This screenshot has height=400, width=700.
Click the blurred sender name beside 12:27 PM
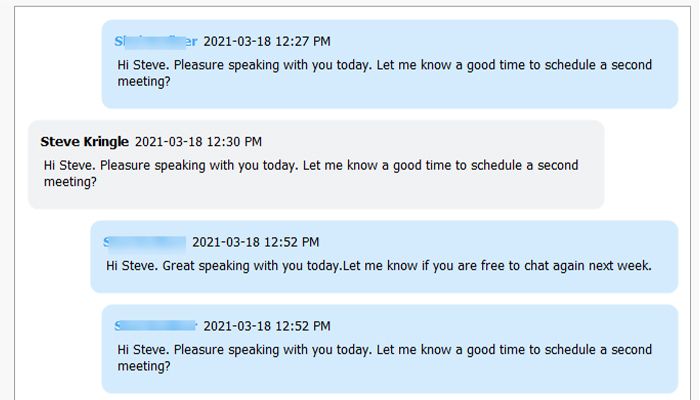coord(156,41)
